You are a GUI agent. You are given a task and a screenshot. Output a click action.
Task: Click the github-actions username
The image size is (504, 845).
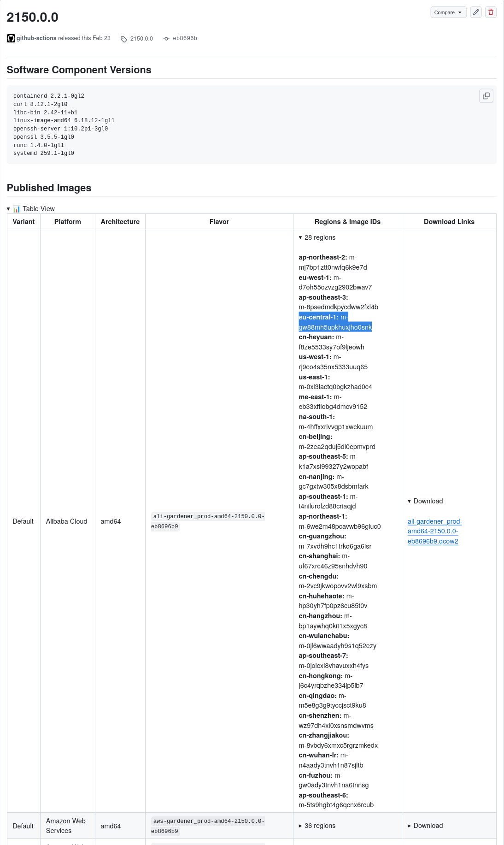point(36,38)
